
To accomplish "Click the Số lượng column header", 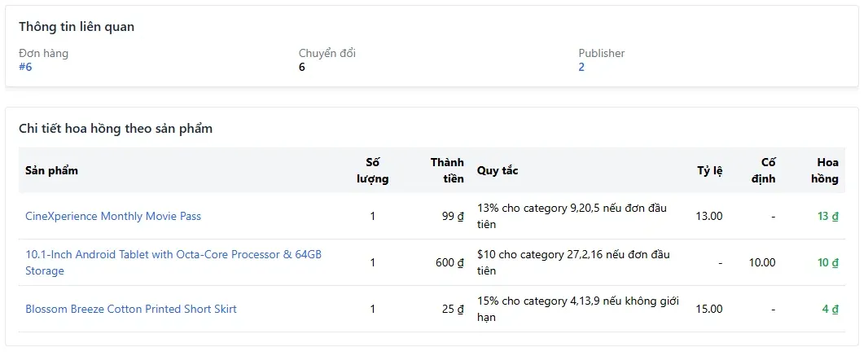I will pos(373,170).
